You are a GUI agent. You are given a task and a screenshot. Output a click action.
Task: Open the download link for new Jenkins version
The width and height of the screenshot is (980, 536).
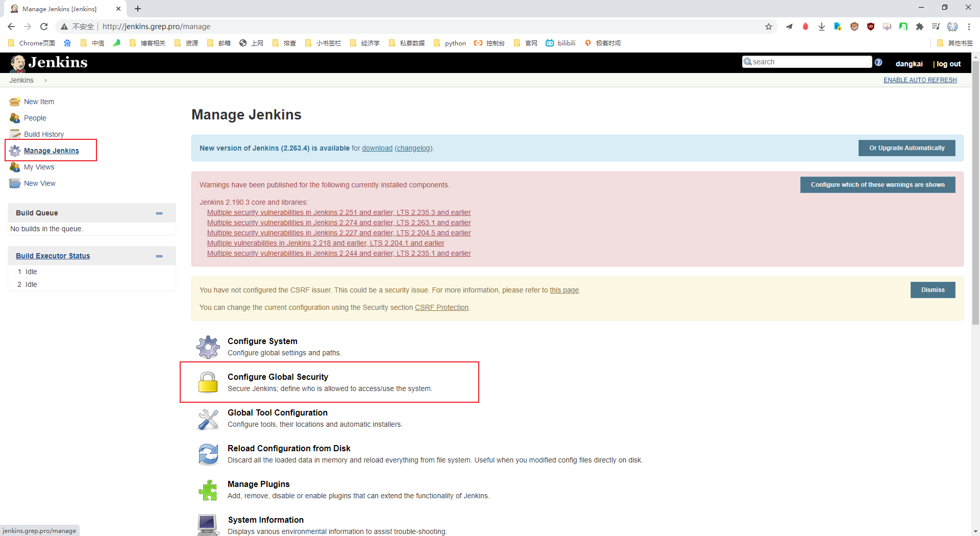(377, 148)
